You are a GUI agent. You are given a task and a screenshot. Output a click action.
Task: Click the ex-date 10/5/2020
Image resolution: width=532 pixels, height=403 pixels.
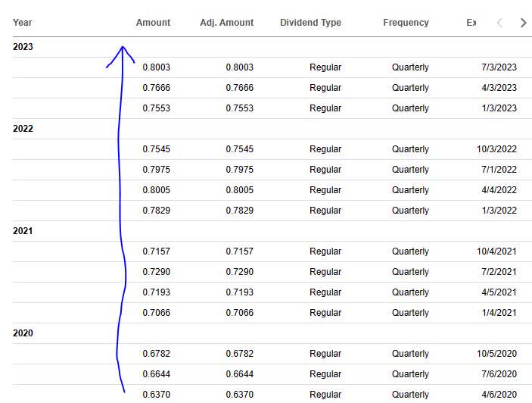point(496,354)
